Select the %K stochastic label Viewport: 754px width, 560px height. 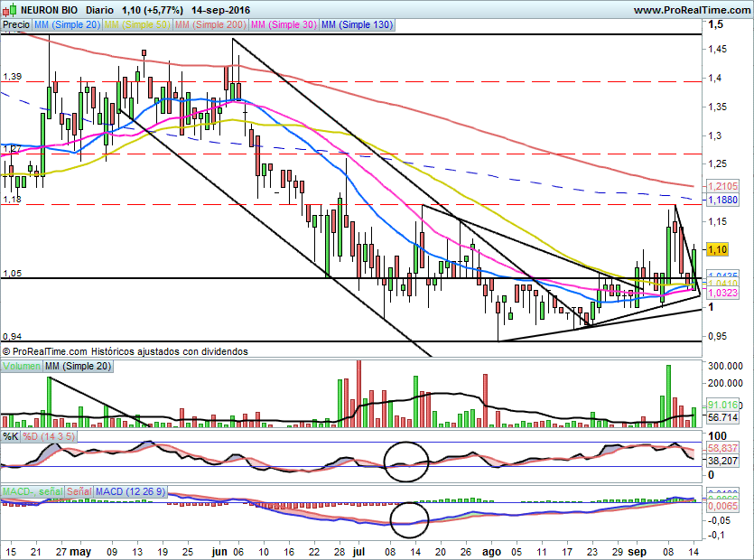pyautogui.click(x=11, y=436)
